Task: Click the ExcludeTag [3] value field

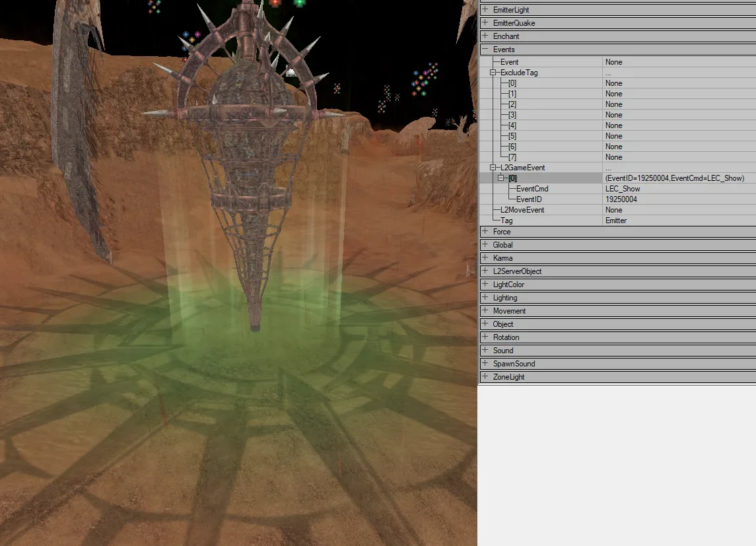Action: pyautogui.click(x=679, y=115)
